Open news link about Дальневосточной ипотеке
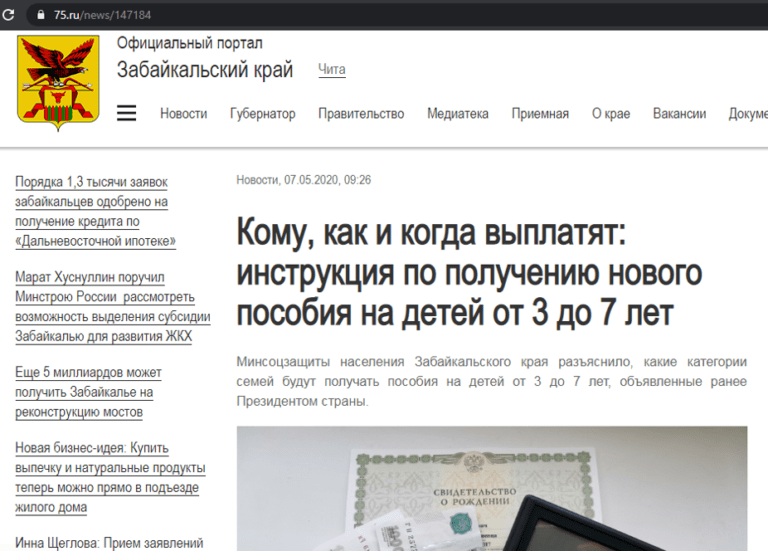This screenshot has height=551, width=768. [x=96, y=212]
